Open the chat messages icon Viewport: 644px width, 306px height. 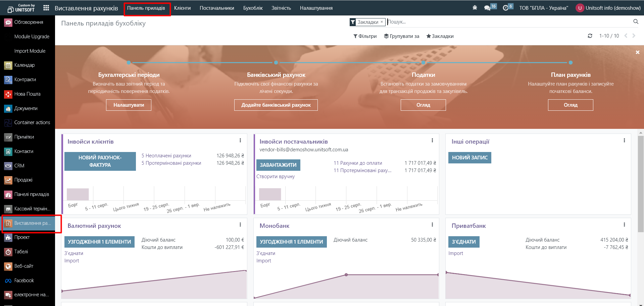(x=487, y=8)
